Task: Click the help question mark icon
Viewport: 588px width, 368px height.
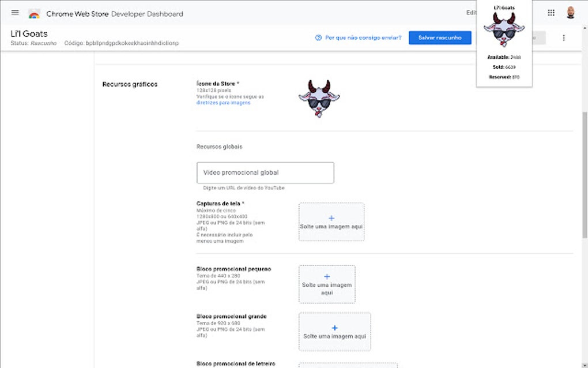Action: tap(318, 38)
